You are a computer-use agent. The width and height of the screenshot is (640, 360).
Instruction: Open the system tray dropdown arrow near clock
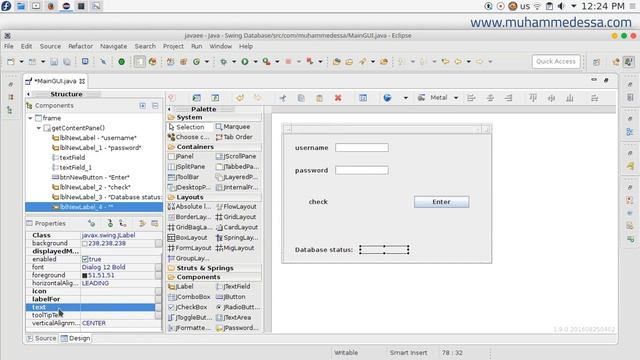tap(573, 6)
